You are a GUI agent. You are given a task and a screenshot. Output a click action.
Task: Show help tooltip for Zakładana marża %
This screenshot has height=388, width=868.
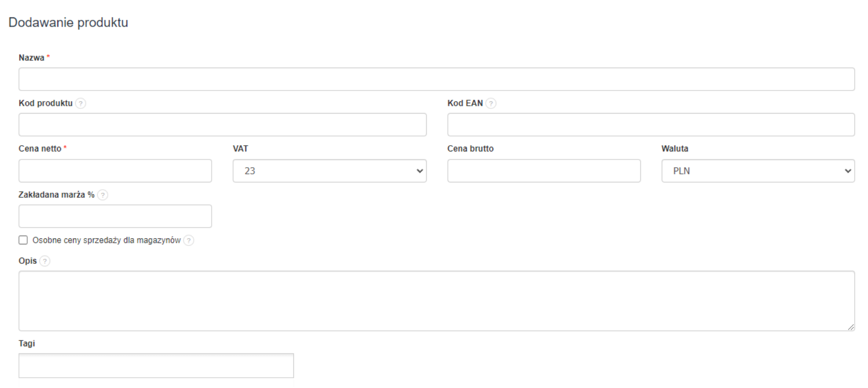[x=103, y=195]
